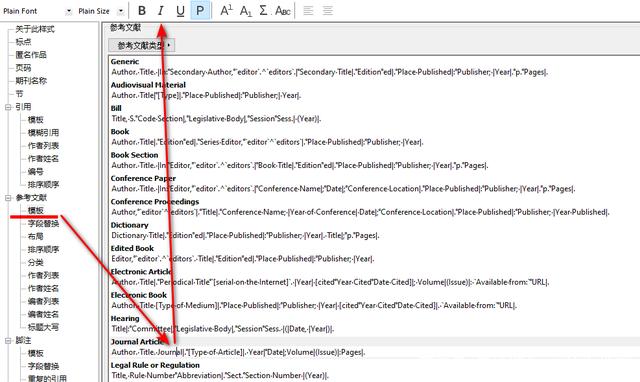Click into the Audiovisual Material template line
The image size is (640, 382).
click(x=206, y=96)
